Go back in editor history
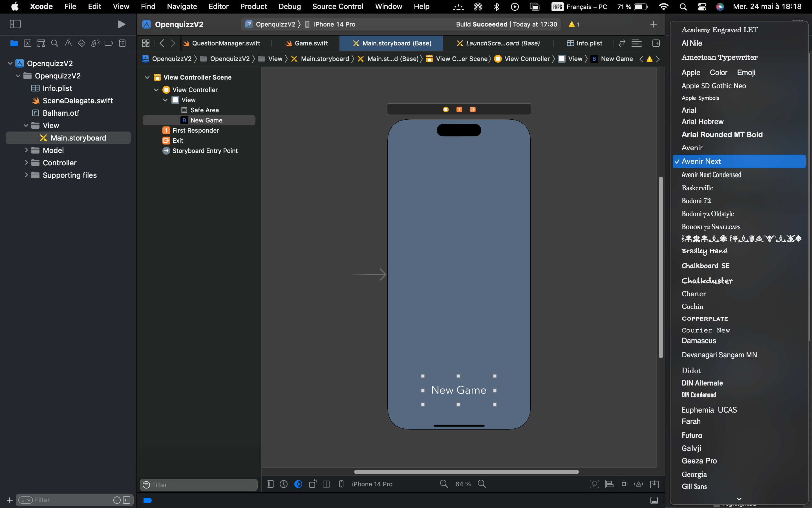The image size is (812, 508). 162,43
